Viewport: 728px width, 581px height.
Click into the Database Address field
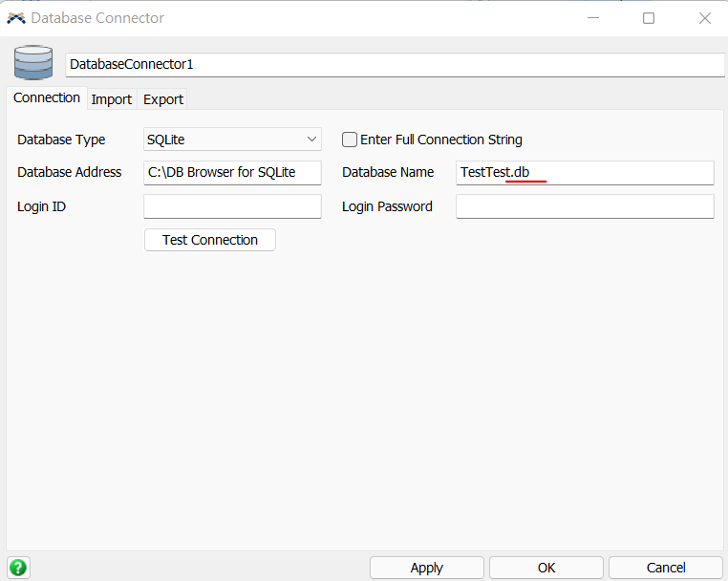click(x=232, y=173)
